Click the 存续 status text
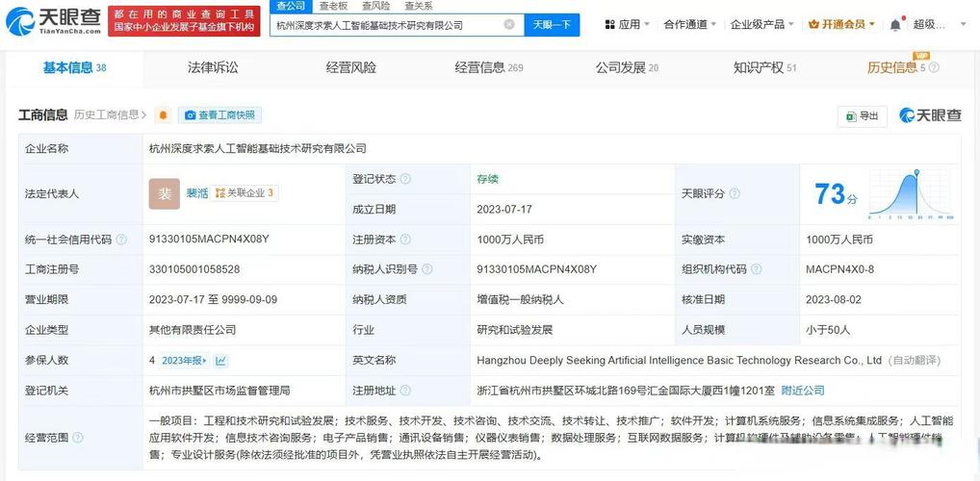 pyautogui.click(x=487, y=179)
